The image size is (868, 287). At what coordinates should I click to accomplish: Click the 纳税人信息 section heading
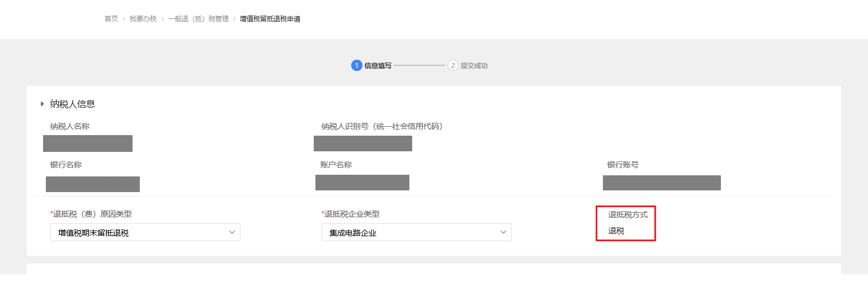click(x=73, y=104)
